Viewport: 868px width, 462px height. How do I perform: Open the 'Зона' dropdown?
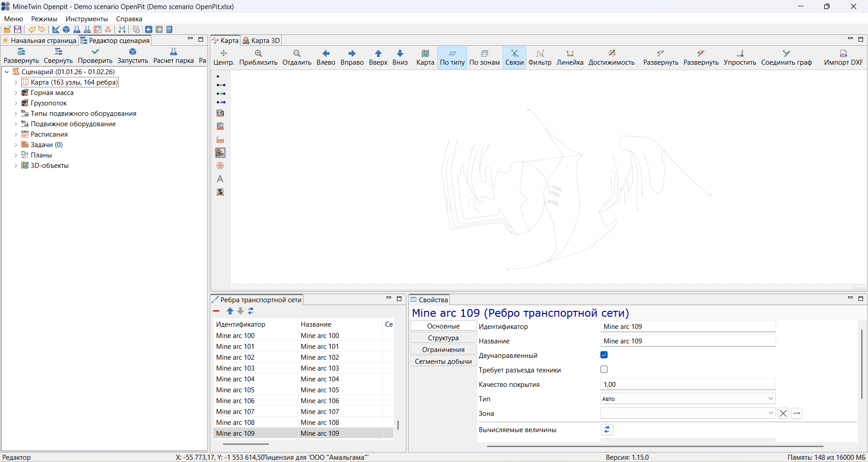point(688,413)
